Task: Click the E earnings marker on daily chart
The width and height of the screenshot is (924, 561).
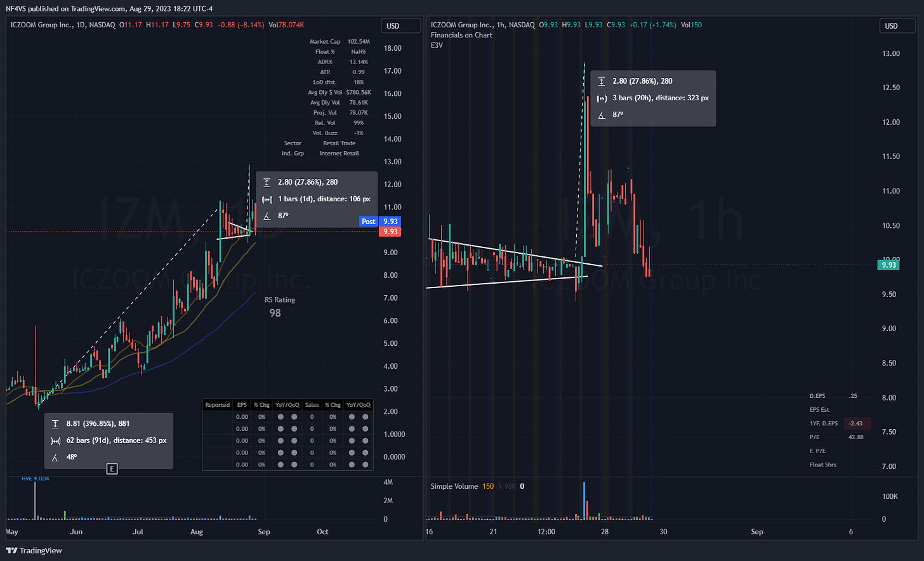Action: click(x=112, y=469)
